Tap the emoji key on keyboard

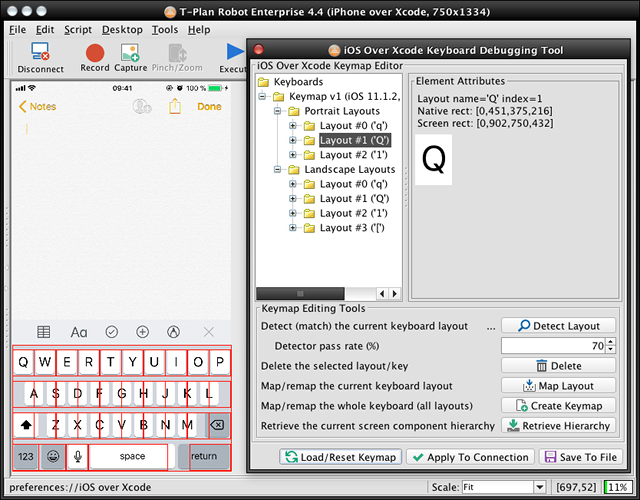[51, 456]
